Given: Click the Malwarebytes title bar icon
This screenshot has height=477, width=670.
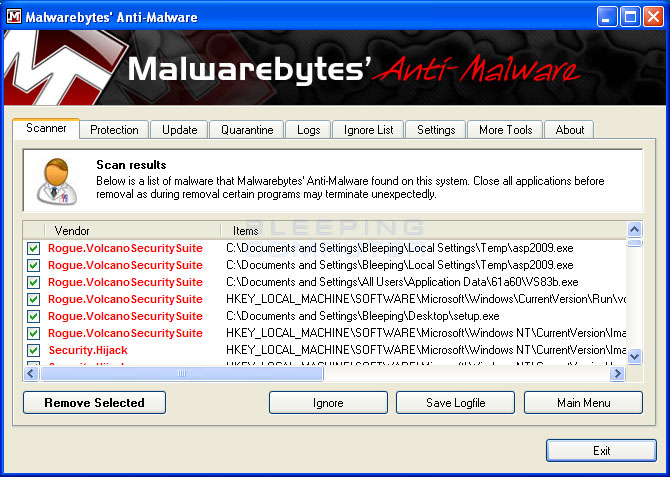Looking at the screenshot, I should pyautogui.click(x=14, y=17).
